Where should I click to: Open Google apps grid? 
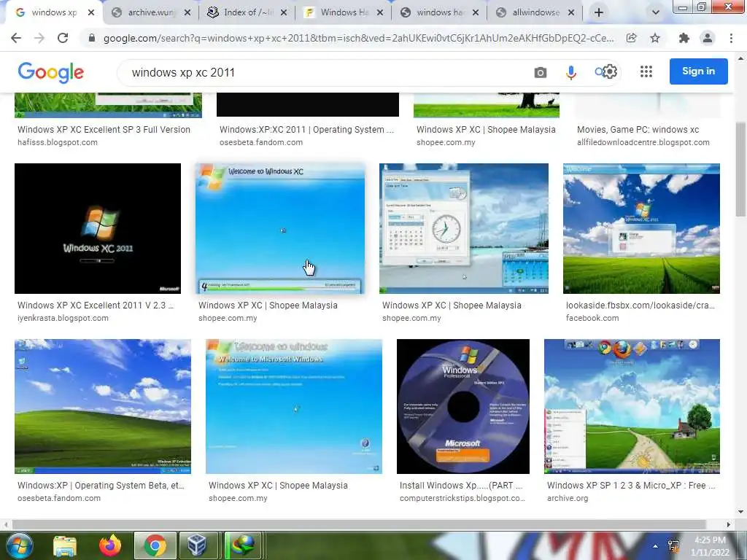(646, 71)
